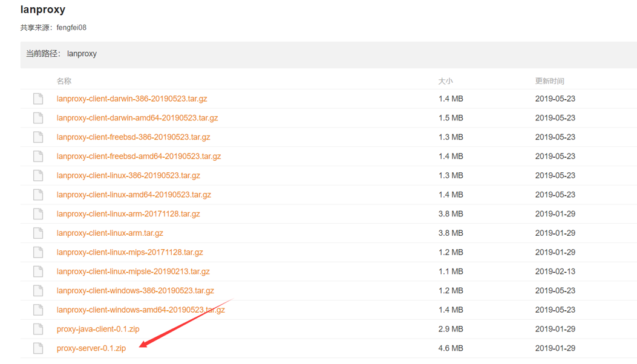Image resolution: width=637 pixels, height=364 pixels.
Task: Click file icon beside lanproxy-client-freebsd-386-20190523.tar.gz
Action: tap(38, 137)
